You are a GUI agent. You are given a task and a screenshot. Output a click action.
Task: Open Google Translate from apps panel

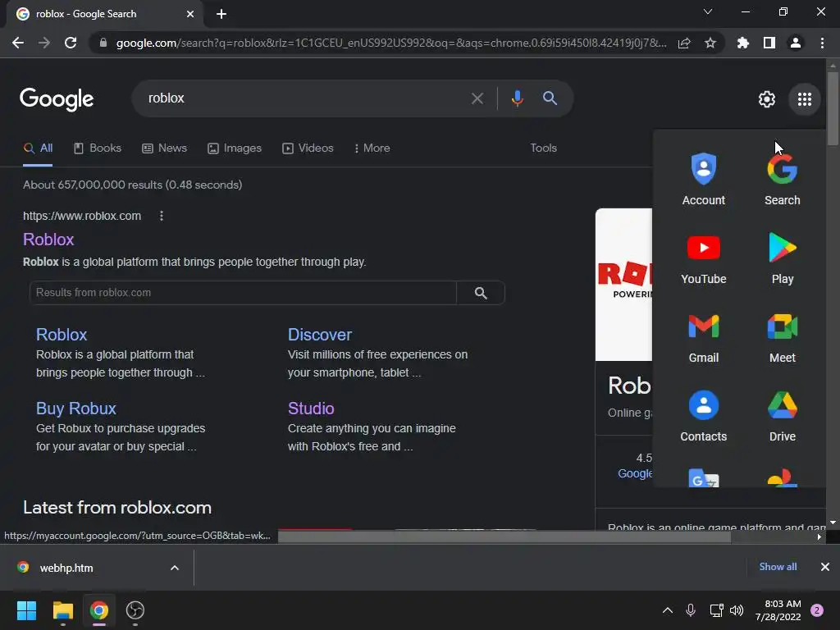(703, 477)
